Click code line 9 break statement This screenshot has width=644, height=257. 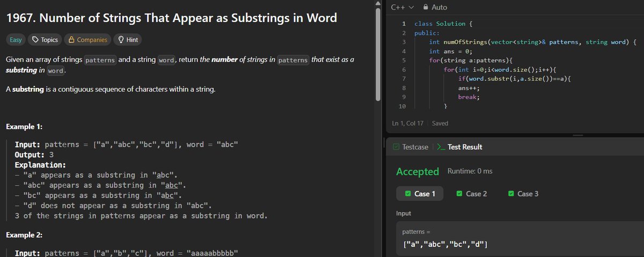click(x=469, y=97)
